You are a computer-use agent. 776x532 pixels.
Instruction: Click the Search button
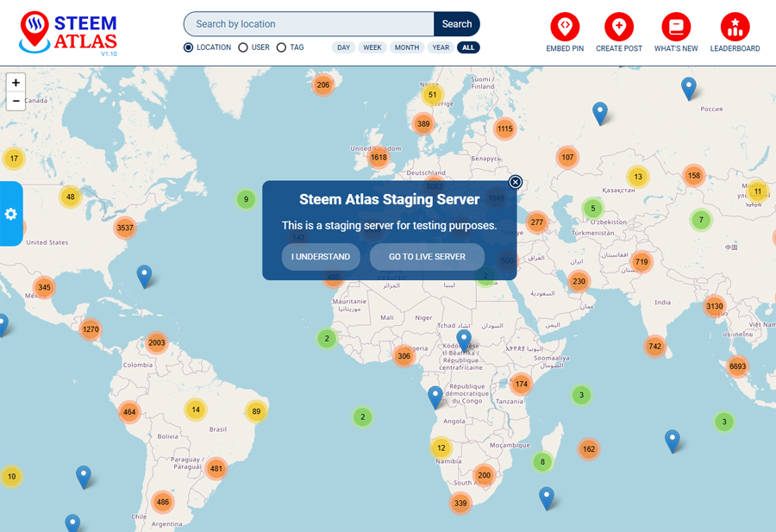coord(457,24)
